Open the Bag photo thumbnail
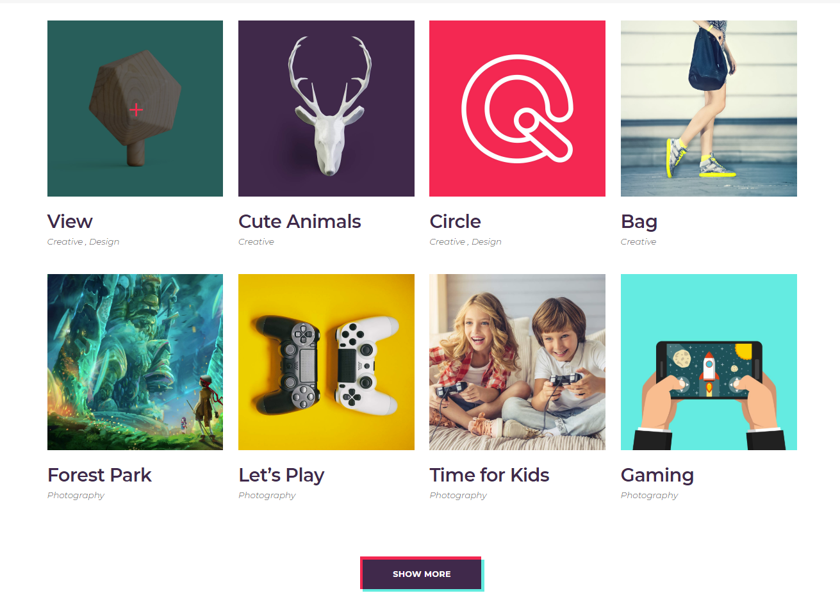This screenshot has height=616, width=840. click(709, 108)
